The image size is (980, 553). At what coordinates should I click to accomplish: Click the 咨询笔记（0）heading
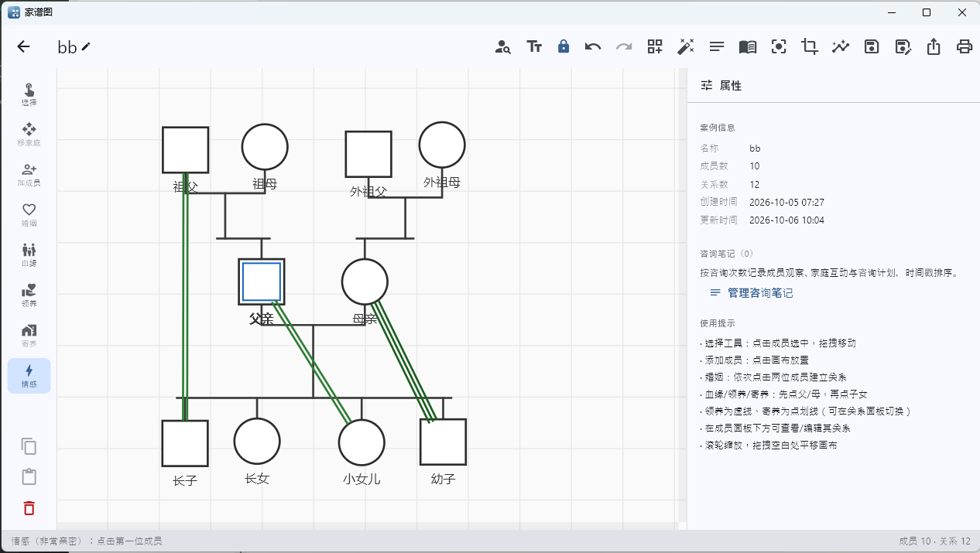(x=726, y=254)
